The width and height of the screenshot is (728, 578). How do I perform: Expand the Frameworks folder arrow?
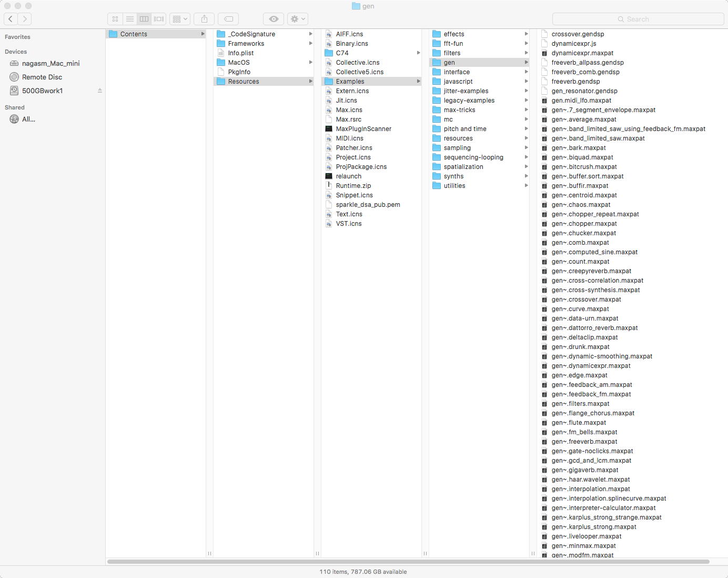[x=311, y=43]
